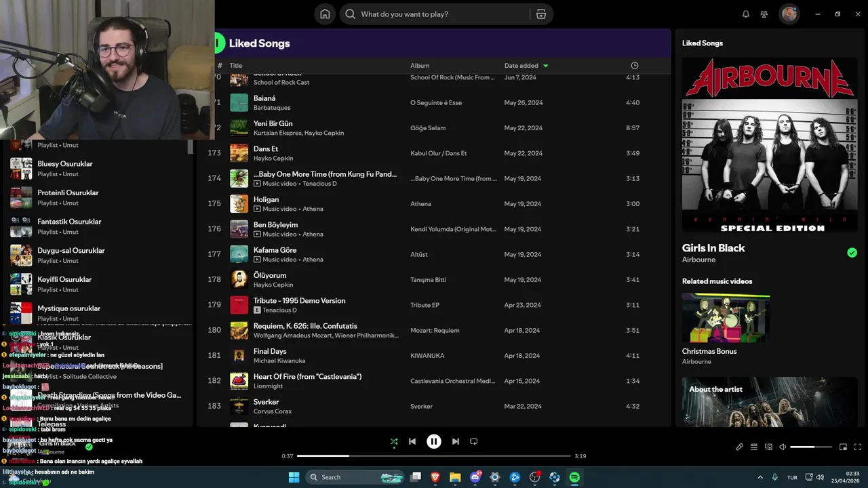
Task: Open the Friend Activity icon
Action: [x=764, y=14]
